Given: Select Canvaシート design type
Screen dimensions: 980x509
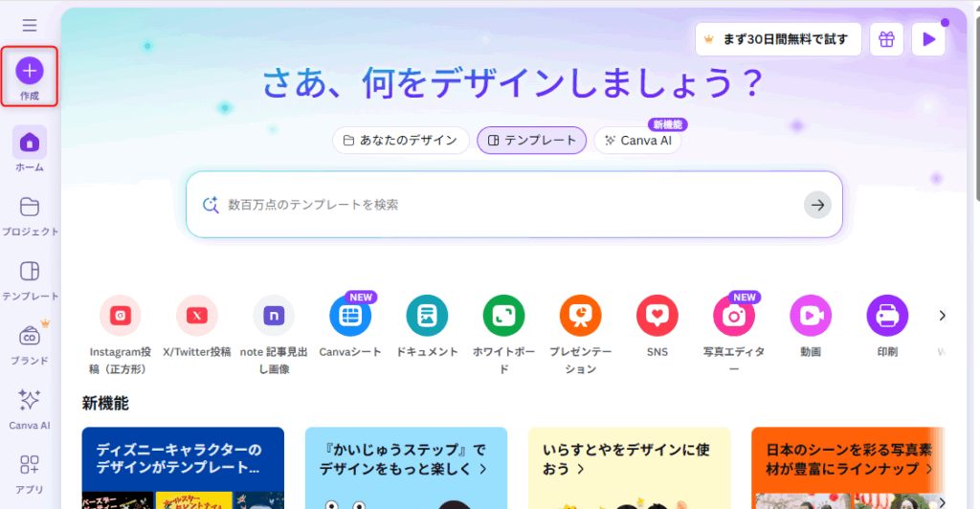Looking at the screenshot, I should click(350, 326).
